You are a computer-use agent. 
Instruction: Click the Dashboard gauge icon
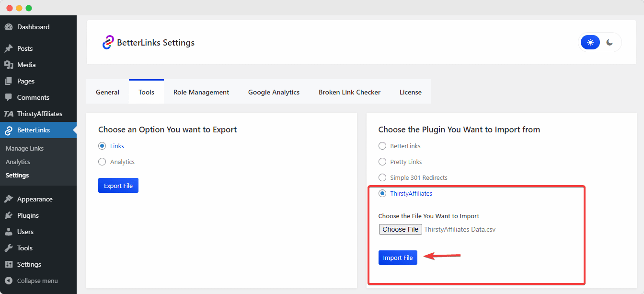pyautogui.click(x=9, y=27)
